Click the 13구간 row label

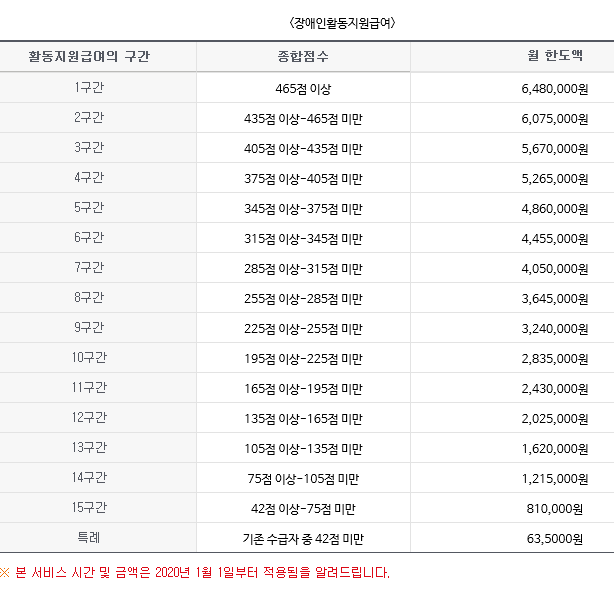point(89,448)
